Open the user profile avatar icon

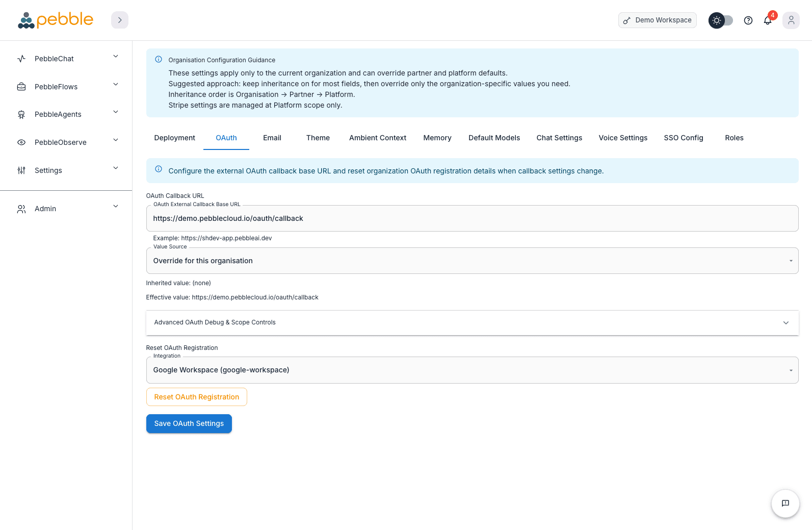point(791,20)
